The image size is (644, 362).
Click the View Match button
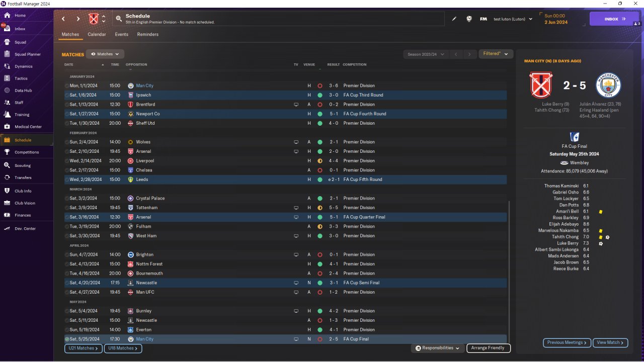pyautogui.click(x=610, y=342)
